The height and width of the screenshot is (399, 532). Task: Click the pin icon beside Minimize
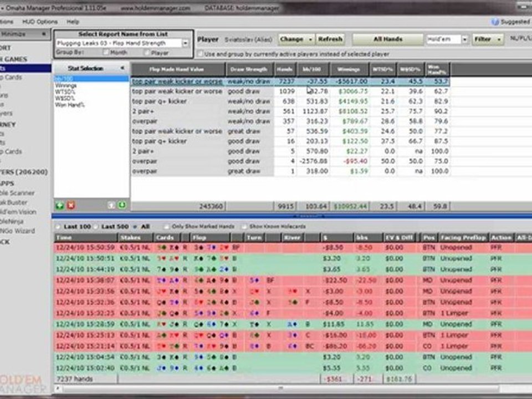(44, 34)
